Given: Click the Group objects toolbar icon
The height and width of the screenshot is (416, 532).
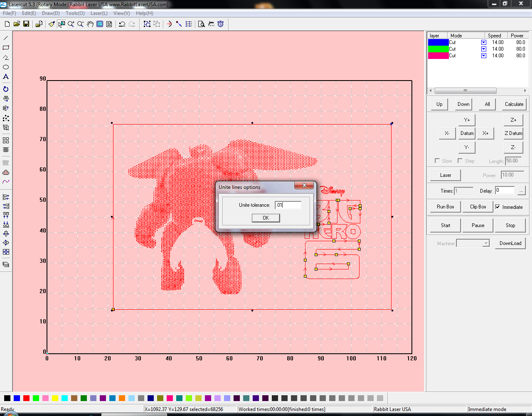Looking at the screenshot, I should 147,24.
